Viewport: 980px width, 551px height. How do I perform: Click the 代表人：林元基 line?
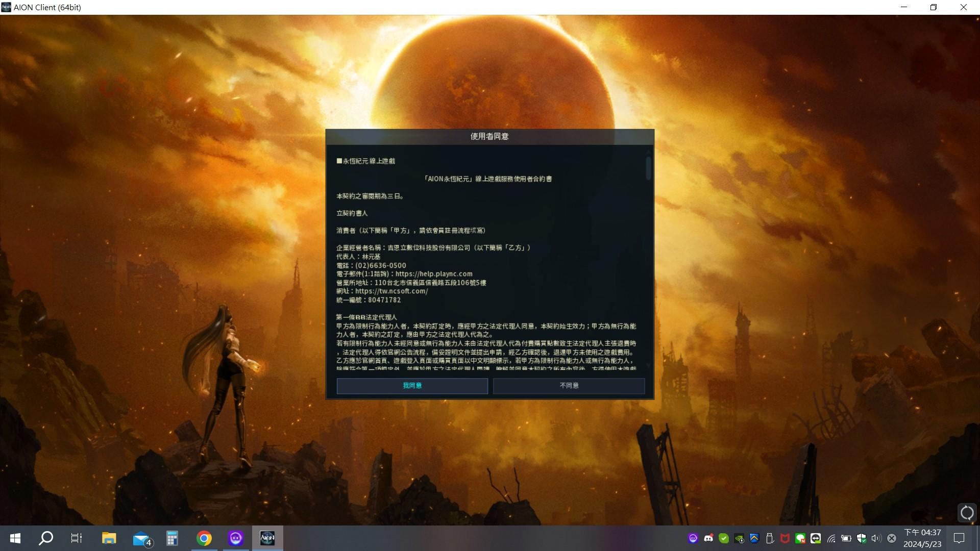tap(358, 257)
